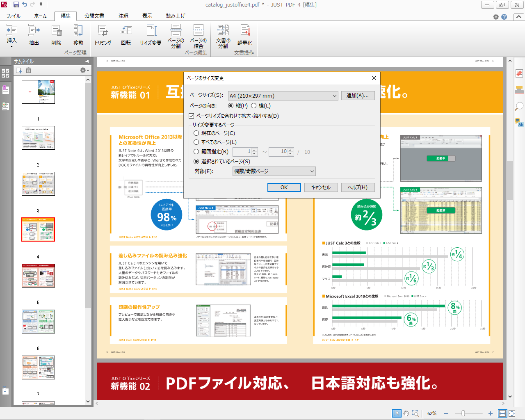Click the fit width icon in status bar
This screenshot has width=525, height=420.
point(502,413)
